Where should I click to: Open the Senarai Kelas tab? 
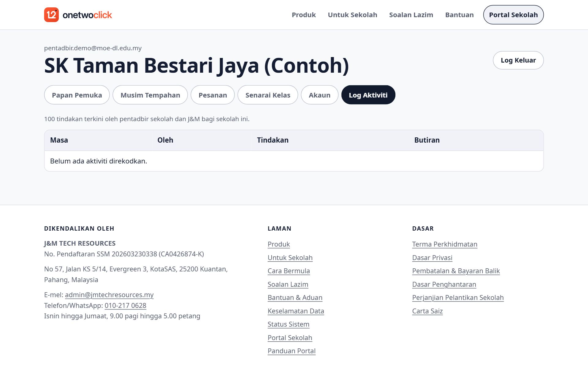tap(268, 95)
